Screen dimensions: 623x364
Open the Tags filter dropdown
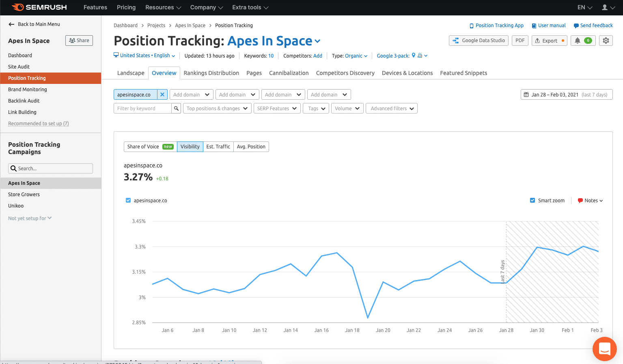316,108
